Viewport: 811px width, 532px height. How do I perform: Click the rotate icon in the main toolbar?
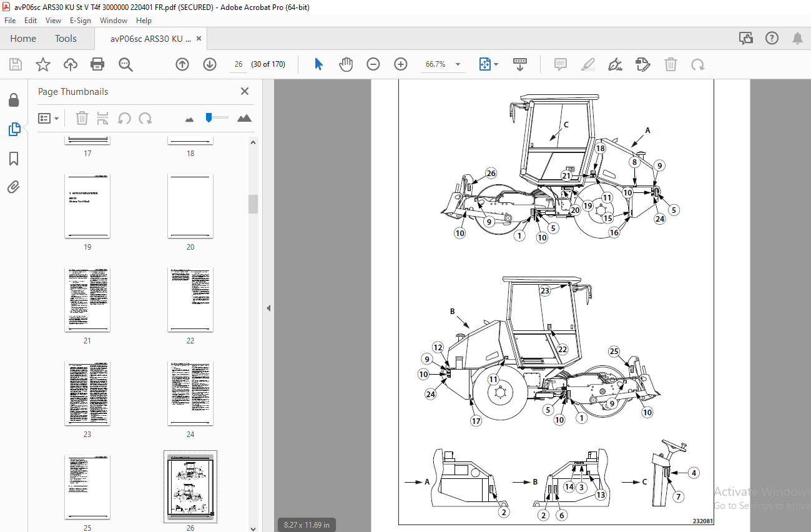697,64
